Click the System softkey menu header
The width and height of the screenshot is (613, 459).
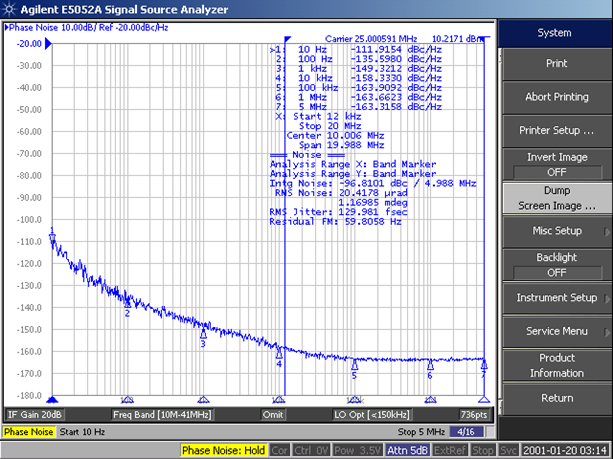pos(555,32)
